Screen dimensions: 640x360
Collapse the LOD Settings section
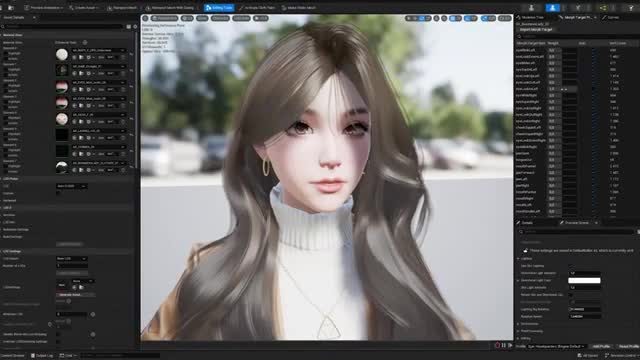tap(12, 251)
